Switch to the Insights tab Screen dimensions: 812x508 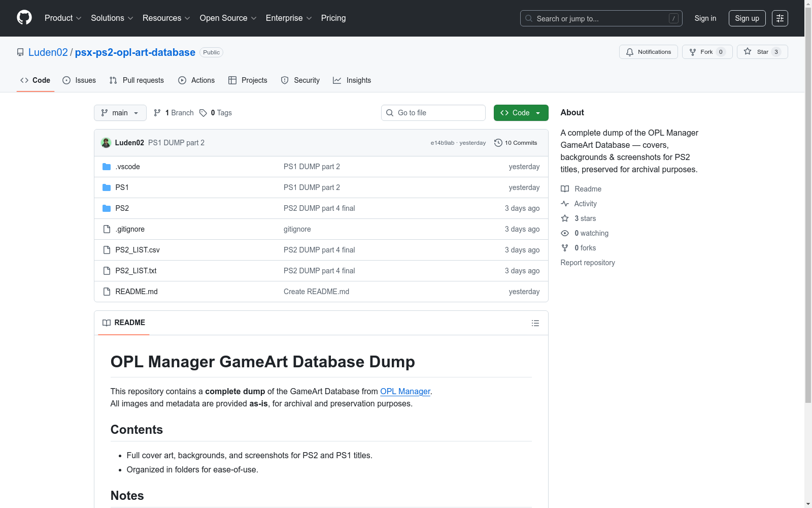point(352,80)
